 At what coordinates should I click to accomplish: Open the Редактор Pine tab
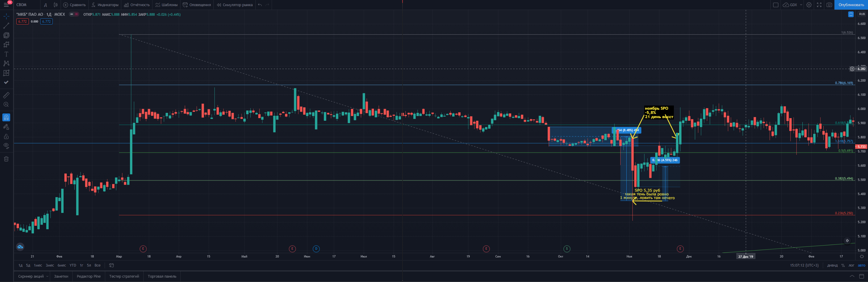pos(89,276)
